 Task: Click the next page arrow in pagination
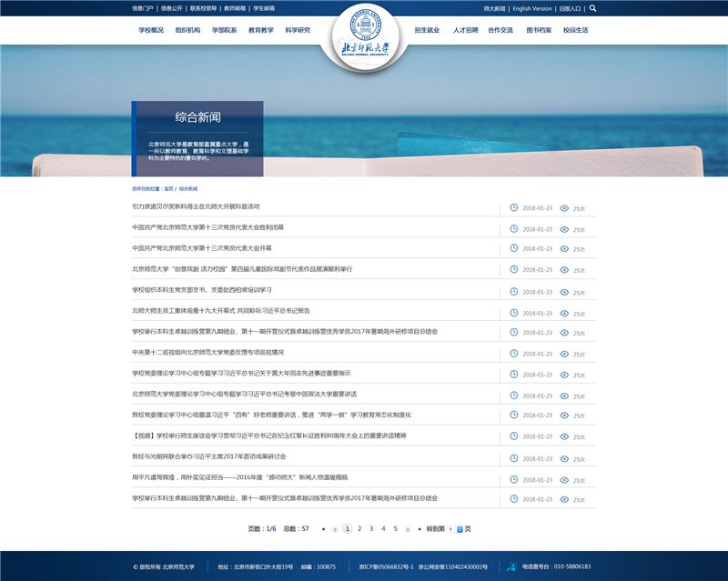click(408, 528)
